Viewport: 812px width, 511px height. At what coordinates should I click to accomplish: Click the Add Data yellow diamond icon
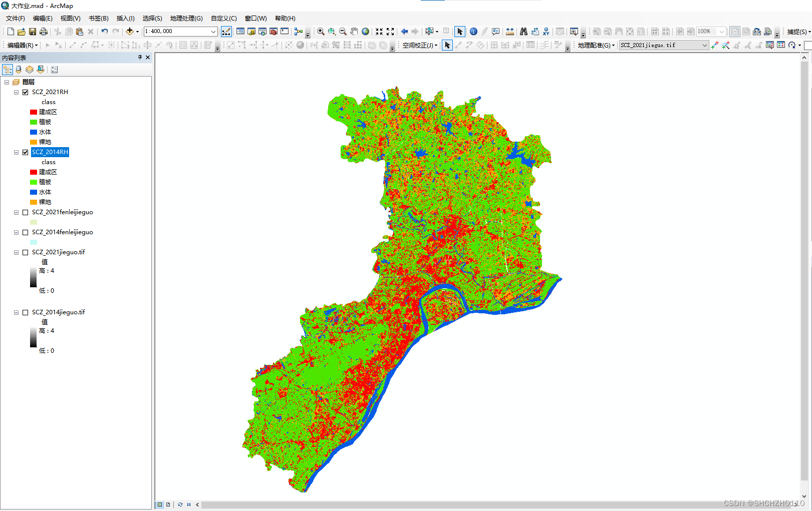click(x=130, y=31)
